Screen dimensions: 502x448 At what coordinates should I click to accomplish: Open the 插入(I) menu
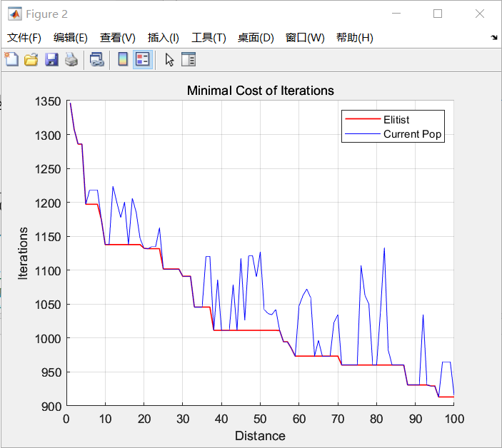click(x=164, y=38)
